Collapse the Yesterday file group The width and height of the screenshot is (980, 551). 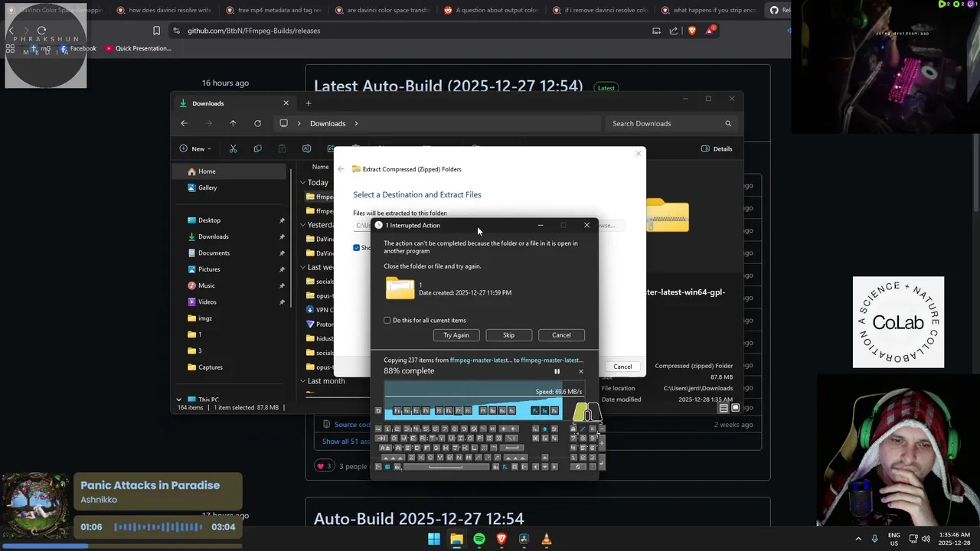coord(302,225)
